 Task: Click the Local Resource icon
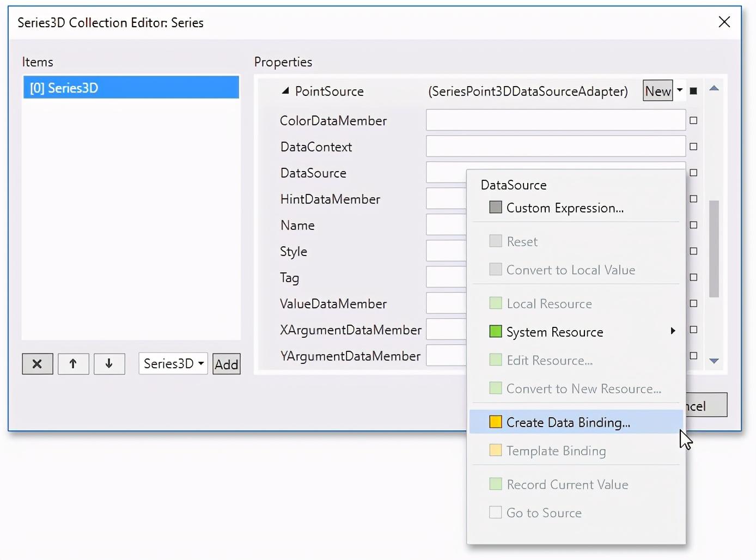coord(496,303)
